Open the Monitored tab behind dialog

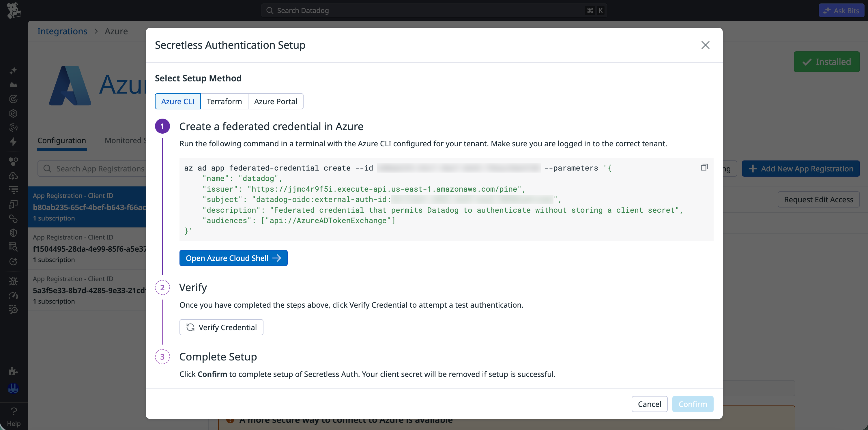tap(125, 141)
